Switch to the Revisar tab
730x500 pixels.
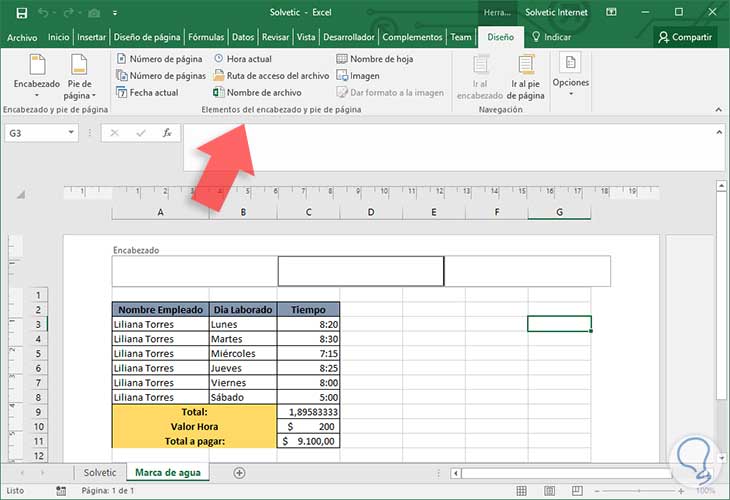(275, 37)
